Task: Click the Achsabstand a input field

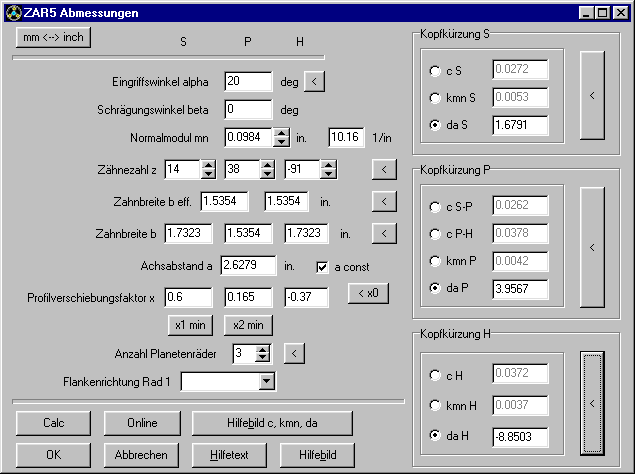Action: point(246,266)
